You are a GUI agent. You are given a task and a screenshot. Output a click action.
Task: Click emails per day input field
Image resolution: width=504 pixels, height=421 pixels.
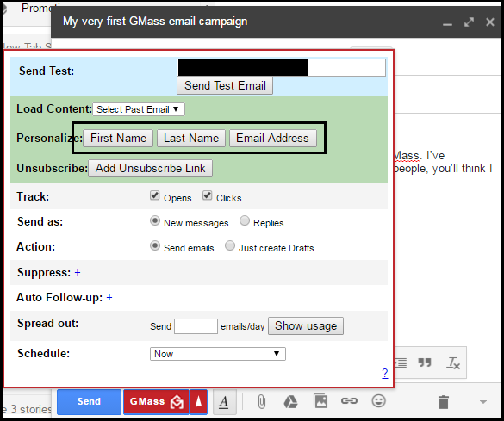coord(196,326)
